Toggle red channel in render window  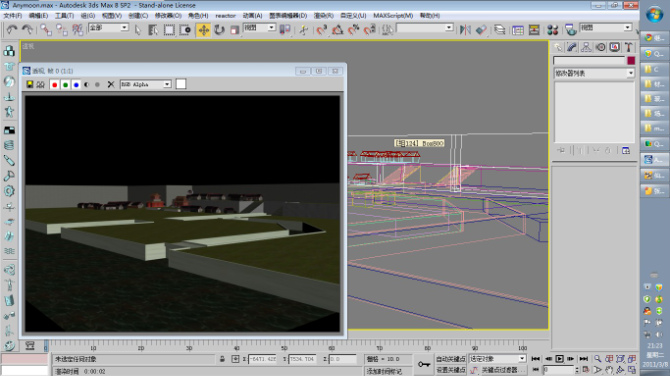pyautogui.click(x=54, y=85)
